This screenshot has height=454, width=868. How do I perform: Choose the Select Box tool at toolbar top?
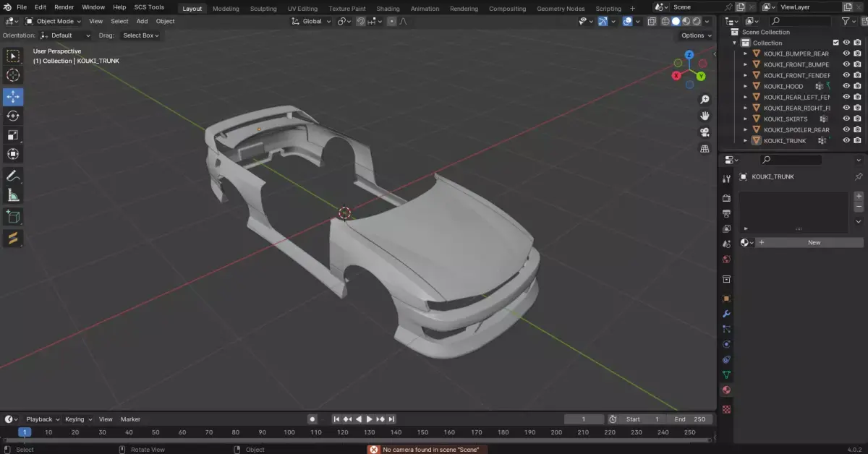(13, 56)
